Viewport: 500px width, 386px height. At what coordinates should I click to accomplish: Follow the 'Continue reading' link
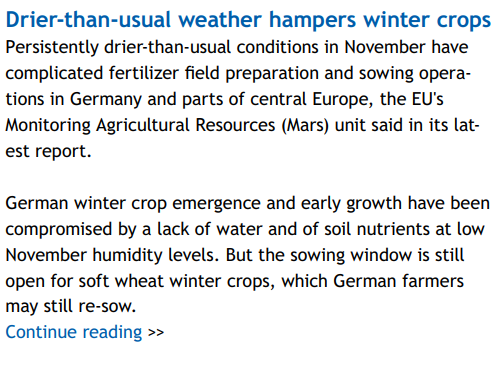tap(74, 332)
